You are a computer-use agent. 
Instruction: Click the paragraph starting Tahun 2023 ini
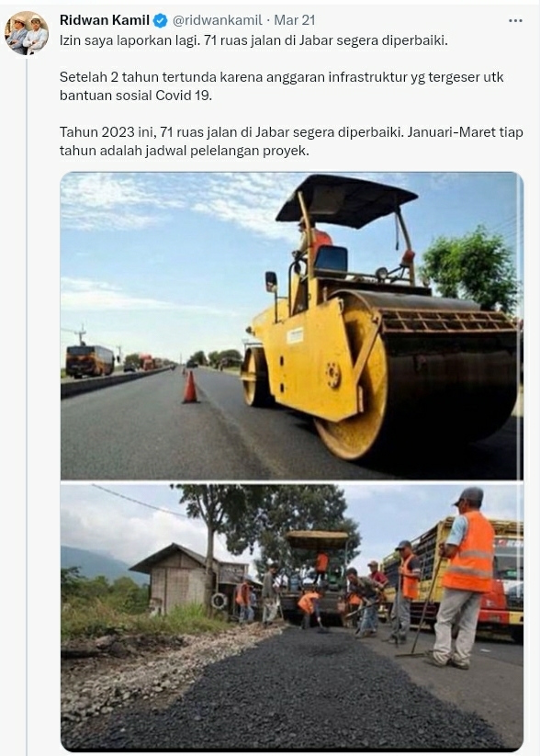tap(291, 141)
